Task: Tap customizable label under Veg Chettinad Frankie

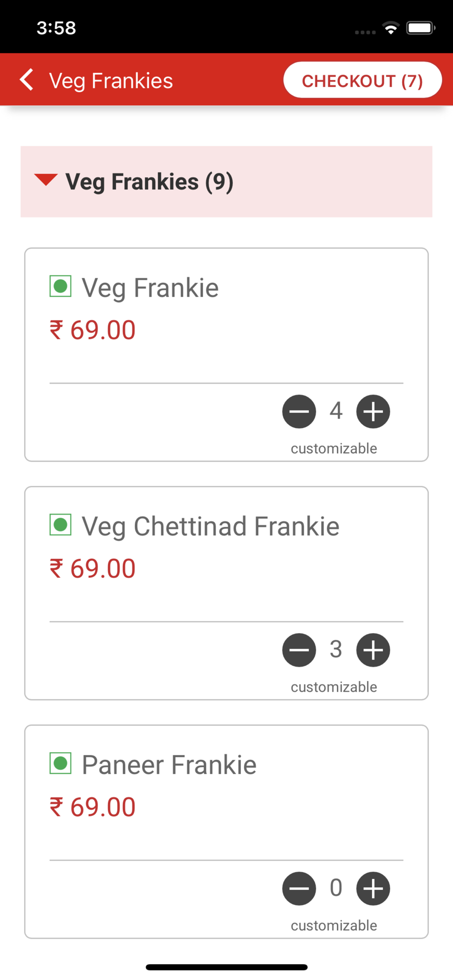Action: (334, 687)
